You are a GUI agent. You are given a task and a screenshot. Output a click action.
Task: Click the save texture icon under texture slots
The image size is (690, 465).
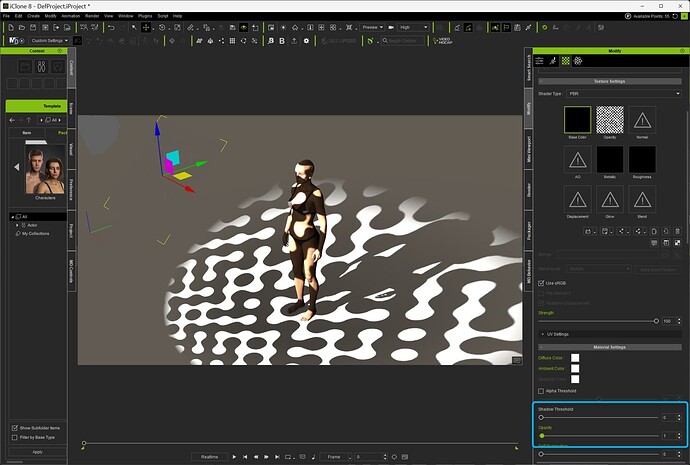[x=606, y=231]
